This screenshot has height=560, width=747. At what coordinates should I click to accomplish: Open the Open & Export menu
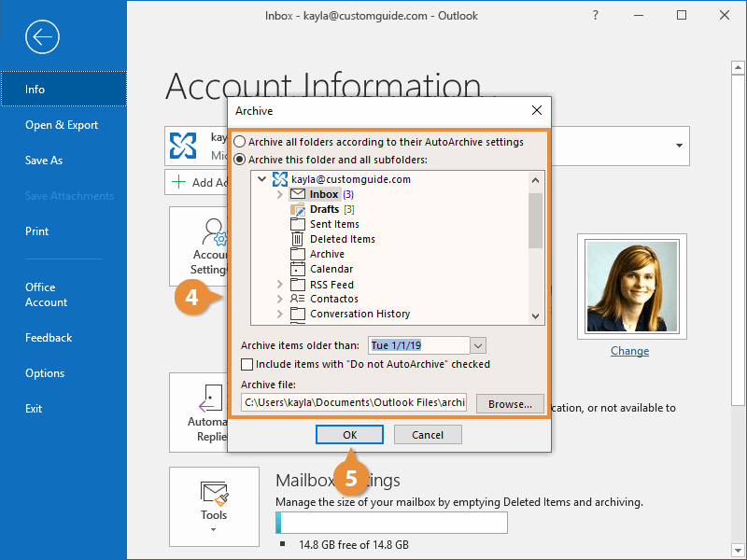click(x=63, y=125)
